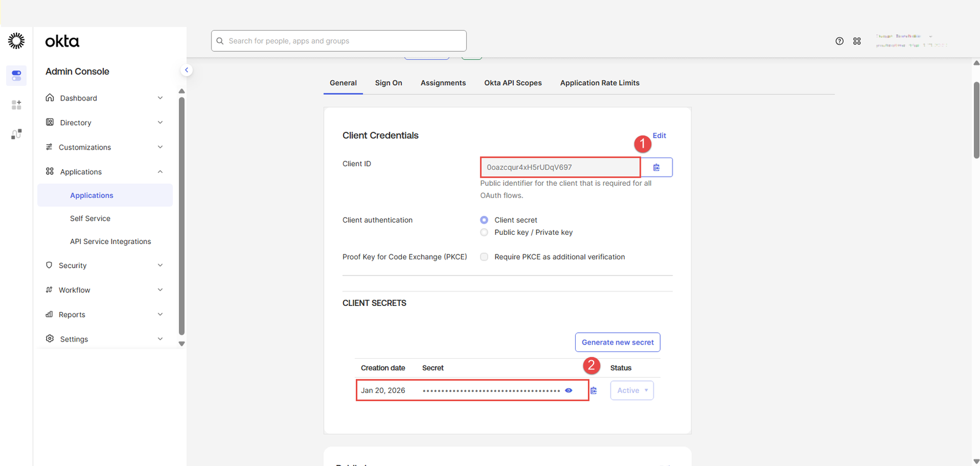Switch to the Sign On tab
Viewport: 980px width, 466px height.
point(388,83)
